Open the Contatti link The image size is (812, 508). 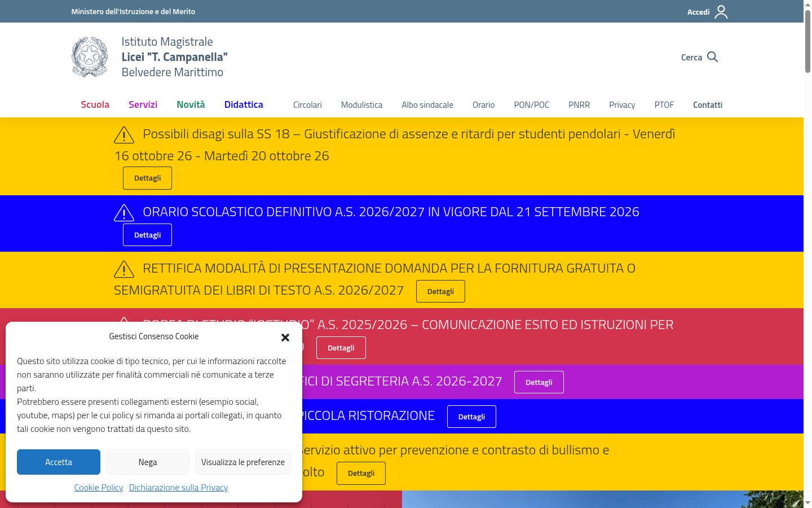(708, 105)
